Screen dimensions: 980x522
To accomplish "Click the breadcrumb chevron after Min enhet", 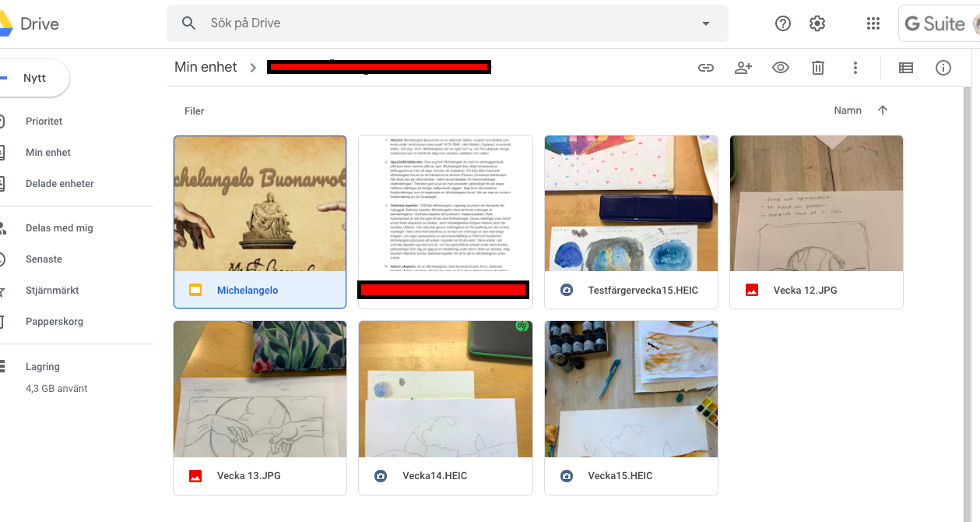I will click(x=253, y=68).
